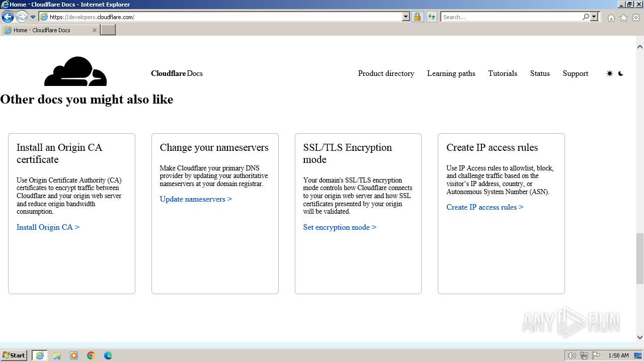Viewport: 644px width, 362px height.
Task: Click the Set encryption mode > link
Action: point(340,227)
